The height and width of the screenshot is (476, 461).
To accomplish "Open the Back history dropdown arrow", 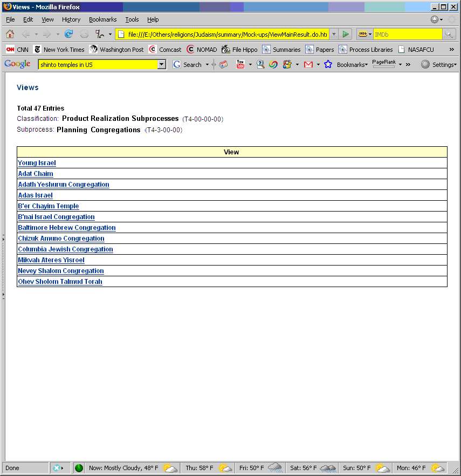I will tap(36, 35).
